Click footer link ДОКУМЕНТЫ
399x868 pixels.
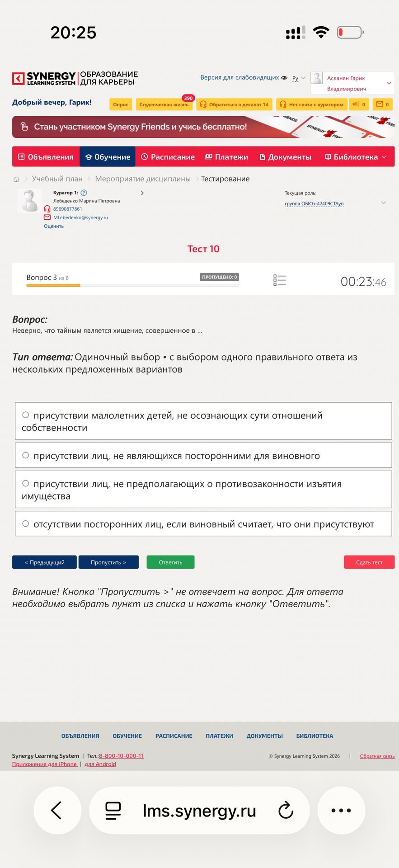(x=265, y=736)
